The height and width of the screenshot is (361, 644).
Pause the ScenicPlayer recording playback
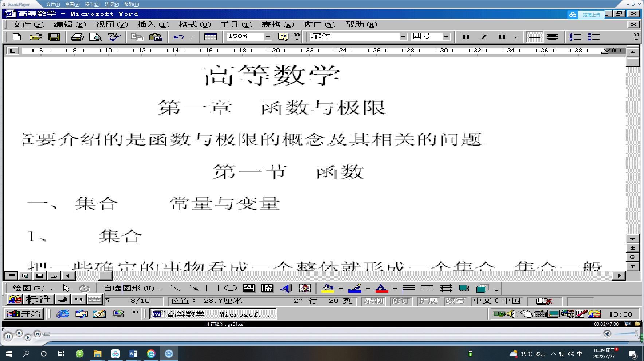(x=8, y=337)
